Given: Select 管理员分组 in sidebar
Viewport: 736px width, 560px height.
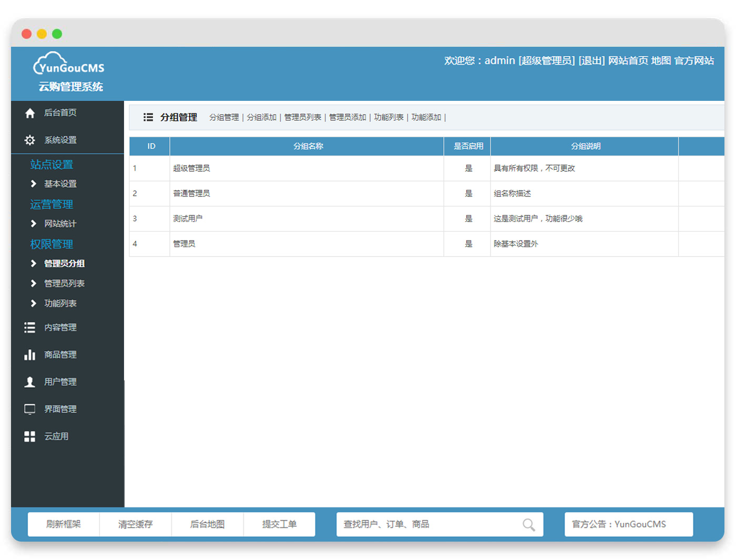Looking at the screenshot, I should click(64, 264).
